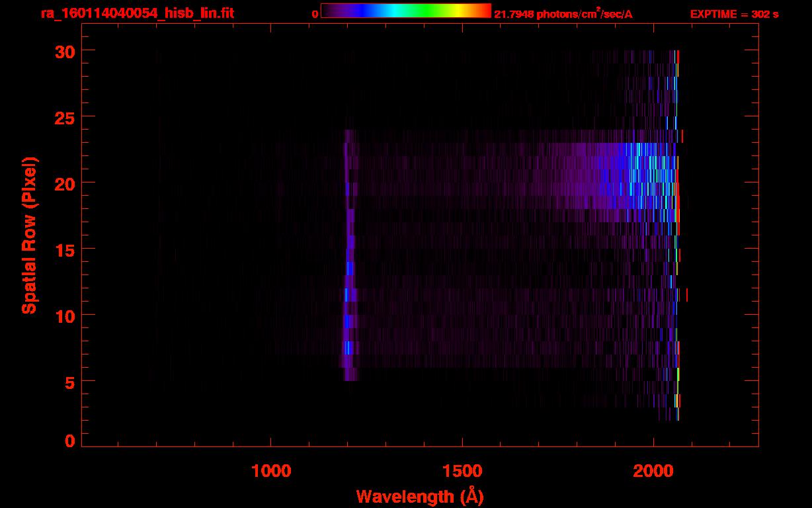The image size is (812, 508).
Task: Click the 1000 wavelength tick label
Action: [271, 471]
